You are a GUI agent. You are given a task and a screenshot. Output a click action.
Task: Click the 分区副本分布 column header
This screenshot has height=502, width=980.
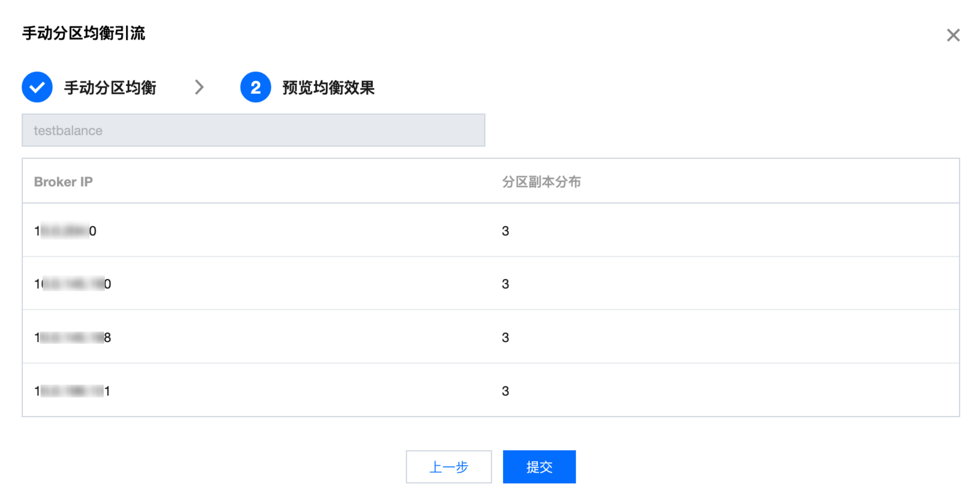(541, 181)
